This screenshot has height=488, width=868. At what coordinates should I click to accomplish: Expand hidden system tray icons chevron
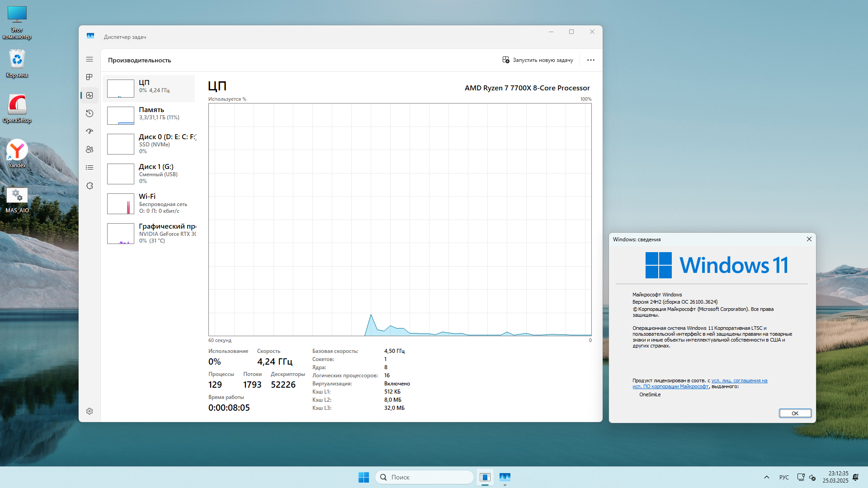click(766, 477)
